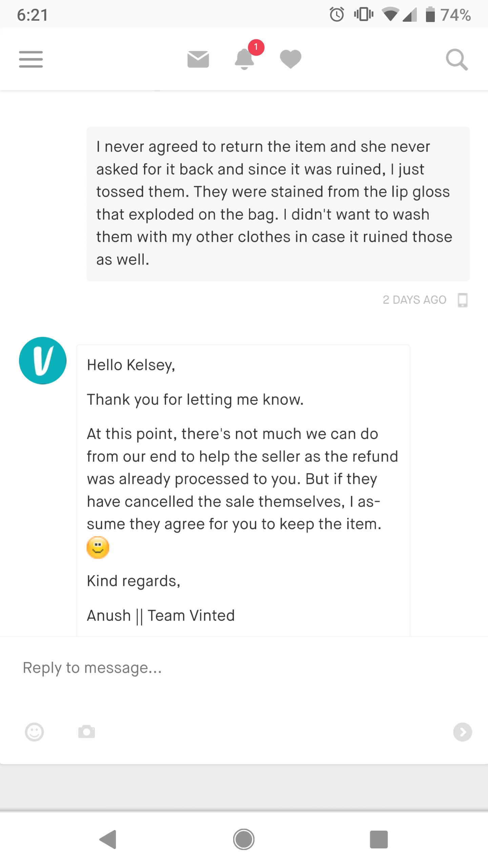Collapse the keyboard with the back navigation

click(108, 840)
